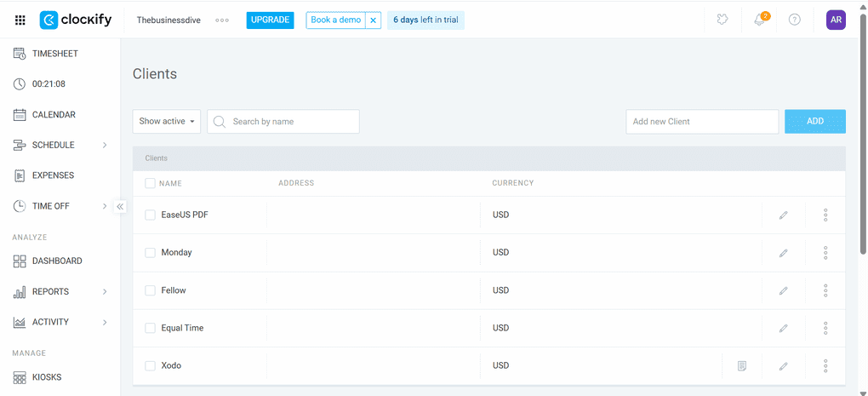Go to Timesheet in sidebar

click(46, 54)
